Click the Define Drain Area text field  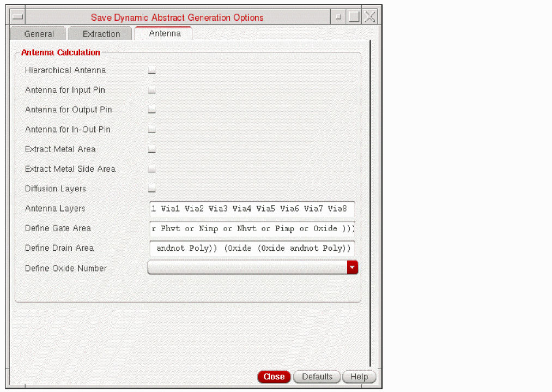[x=252, y=248]
